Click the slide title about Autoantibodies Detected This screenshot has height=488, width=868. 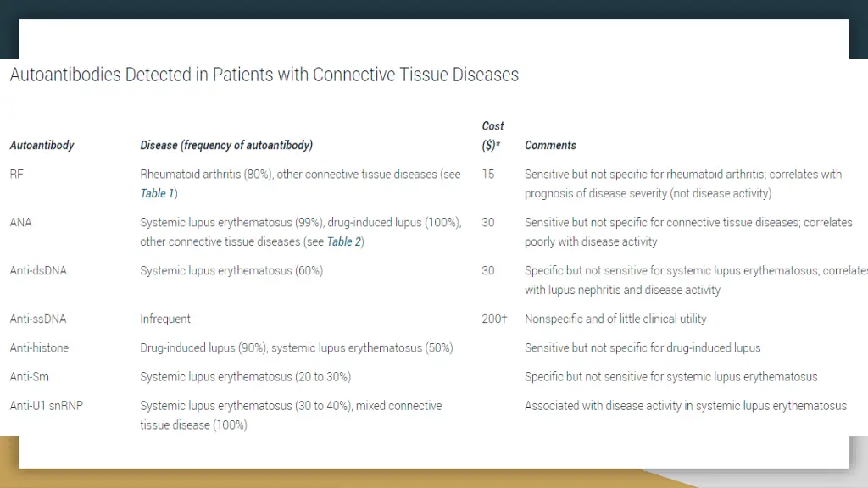[x=264, y=75]
